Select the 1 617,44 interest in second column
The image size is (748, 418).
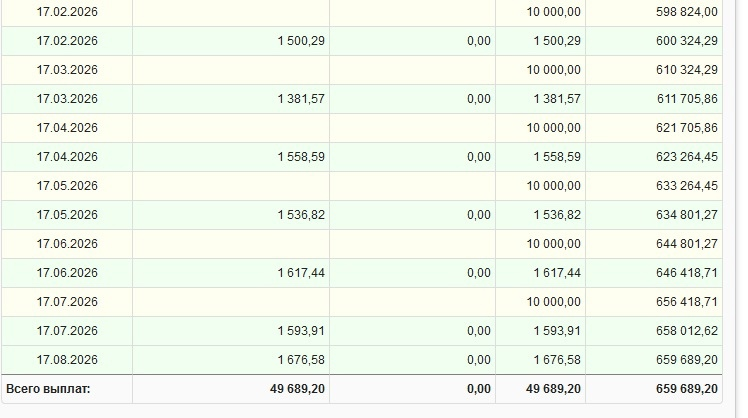pyautogui.click(x=301, y=273)
